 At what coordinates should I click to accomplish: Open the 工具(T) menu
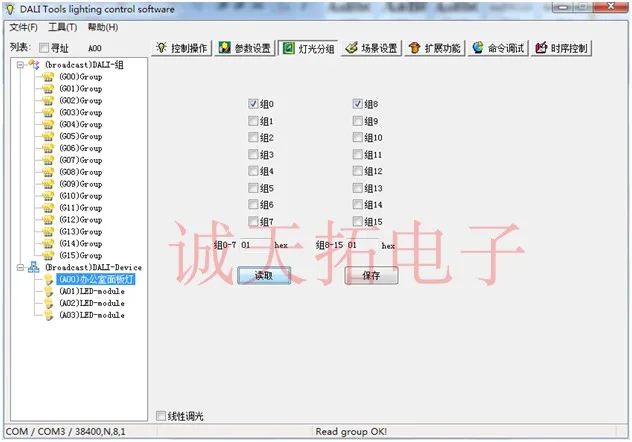pyautogui.click(x=62, y=27)
